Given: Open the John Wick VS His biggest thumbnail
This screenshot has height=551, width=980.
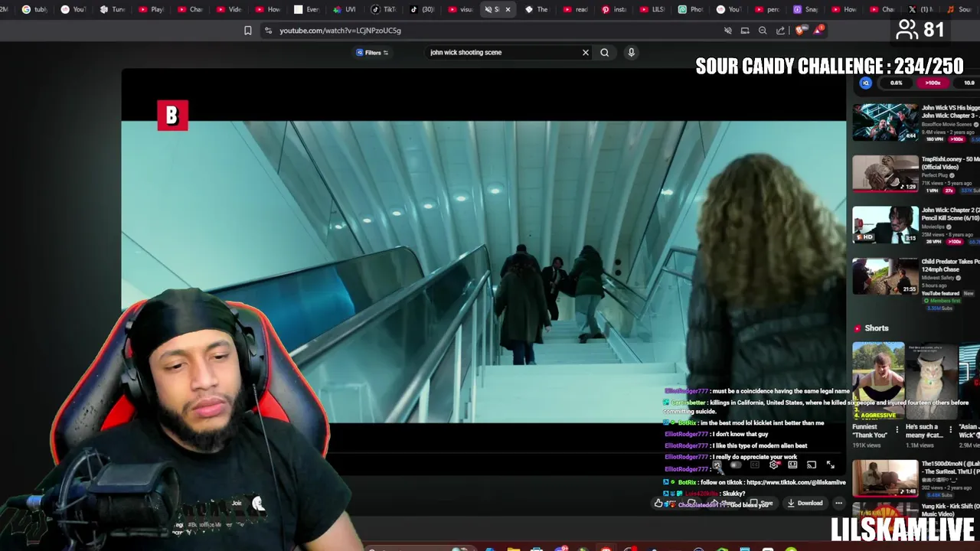Looking at the screenshot, I should [885, 122].
